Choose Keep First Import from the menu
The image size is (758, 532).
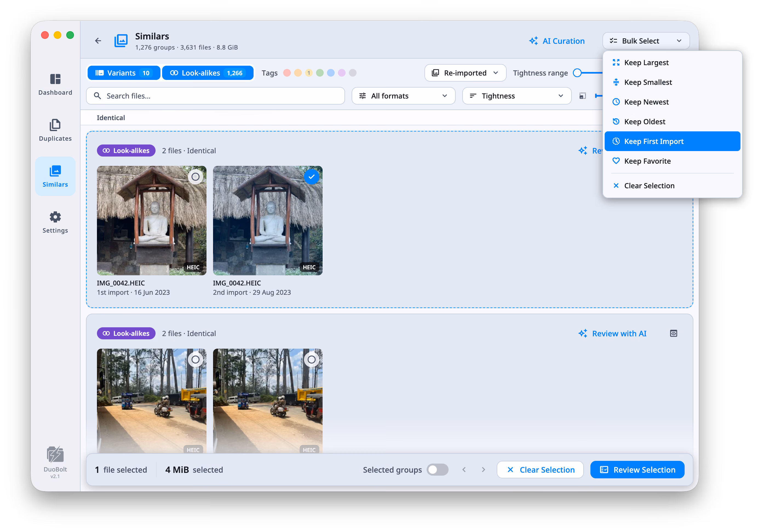(672, 141)
